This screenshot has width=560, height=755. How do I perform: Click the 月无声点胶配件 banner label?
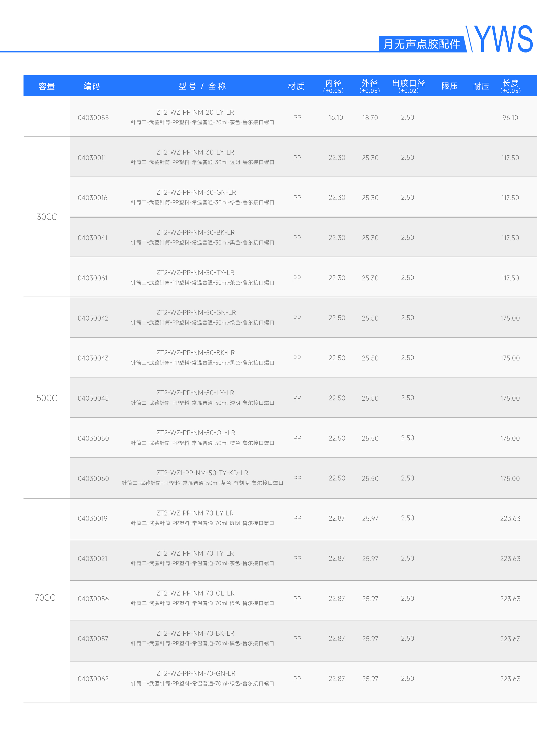click(x=422, y=44)
